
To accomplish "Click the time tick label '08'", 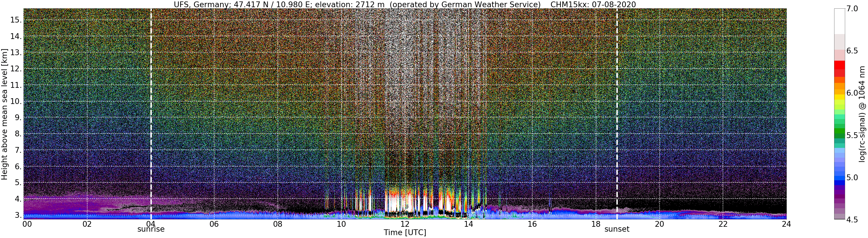I will 278,224.
